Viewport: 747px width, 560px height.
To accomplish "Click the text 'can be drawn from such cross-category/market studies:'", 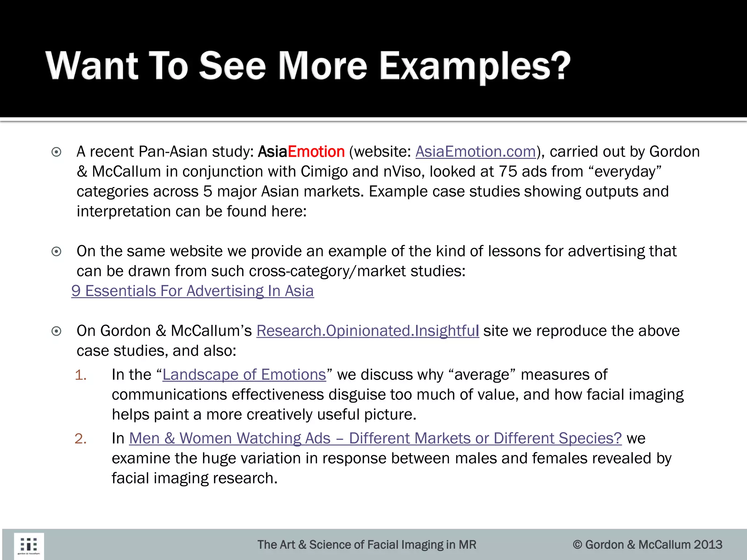I will (271, 271).
